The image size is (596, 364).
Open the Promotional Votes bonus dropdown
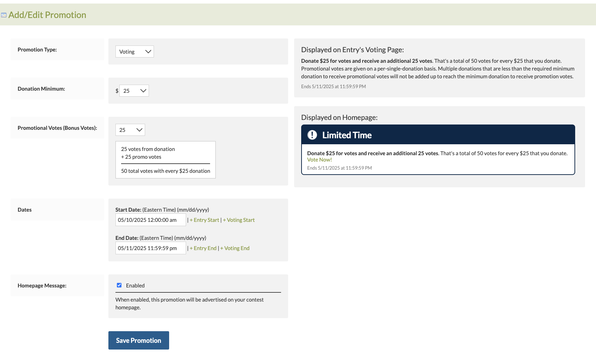point(130,130)
